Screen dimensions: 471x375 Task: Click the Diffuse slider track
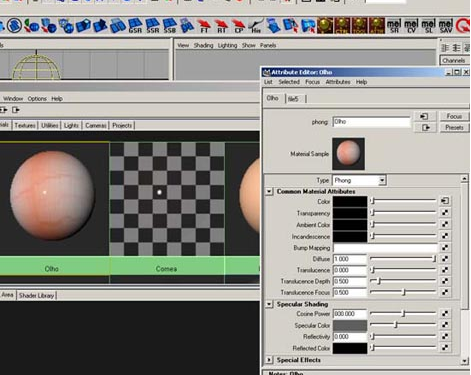coord(403,258)
